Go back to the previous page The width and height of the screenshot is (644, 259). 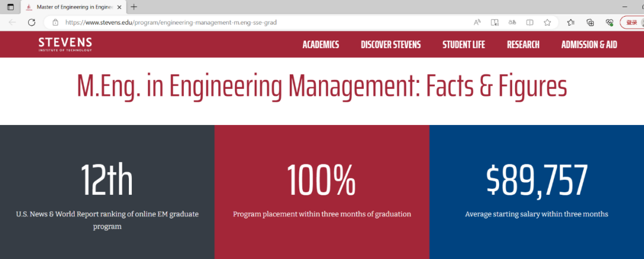tap(13, 23)
